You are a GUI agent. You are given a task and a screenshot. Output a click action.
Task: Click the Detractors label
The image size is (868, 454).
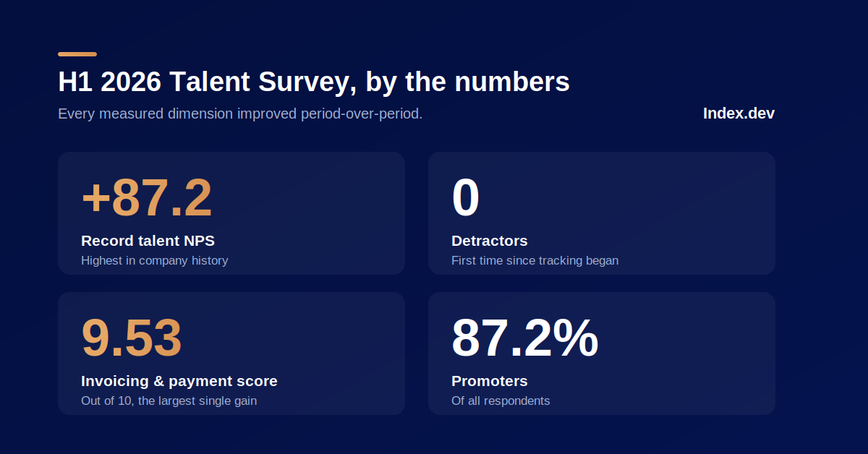click(x=490, y=241)
